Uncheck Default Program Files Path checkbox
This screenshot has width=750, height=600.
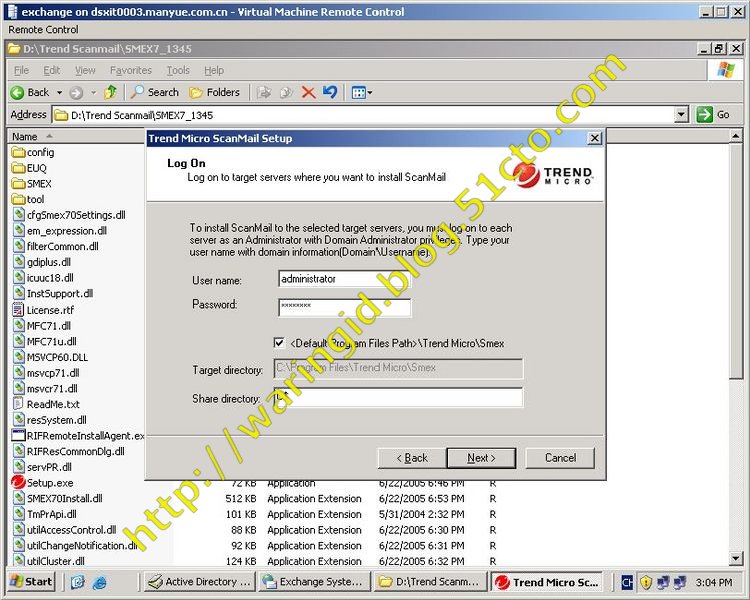tap(279, 343)
